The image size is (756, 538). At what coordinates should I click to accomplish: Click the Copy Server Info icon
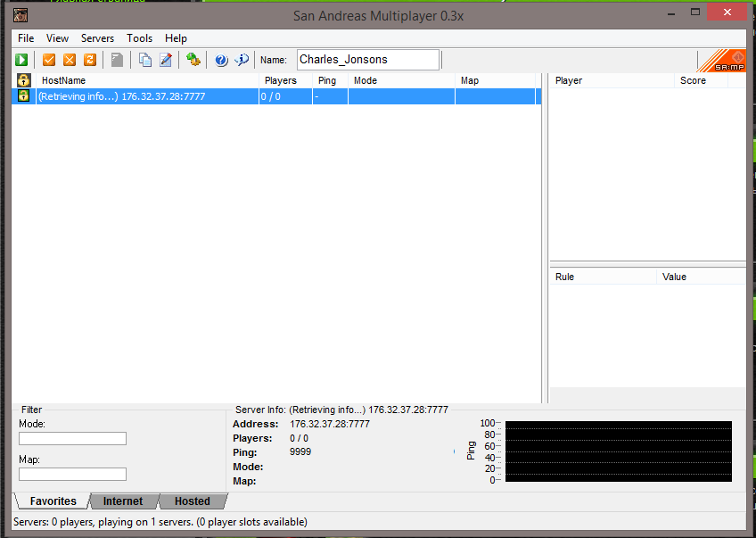click(x=145, y=60)
